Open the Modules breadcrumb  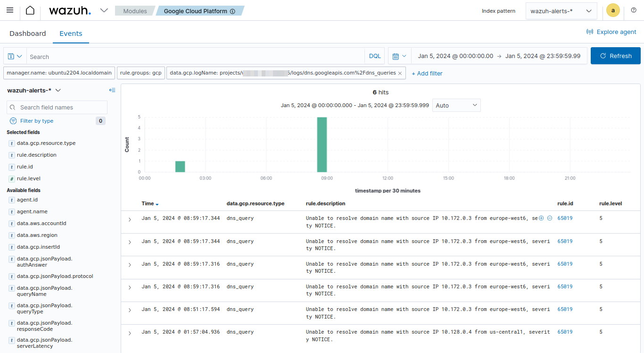click(135, 11)
